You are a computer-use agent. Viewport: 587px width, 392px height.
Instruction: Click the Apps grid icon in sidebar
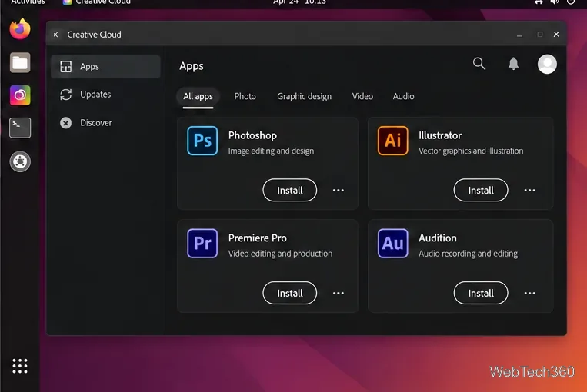click(66, 67)
